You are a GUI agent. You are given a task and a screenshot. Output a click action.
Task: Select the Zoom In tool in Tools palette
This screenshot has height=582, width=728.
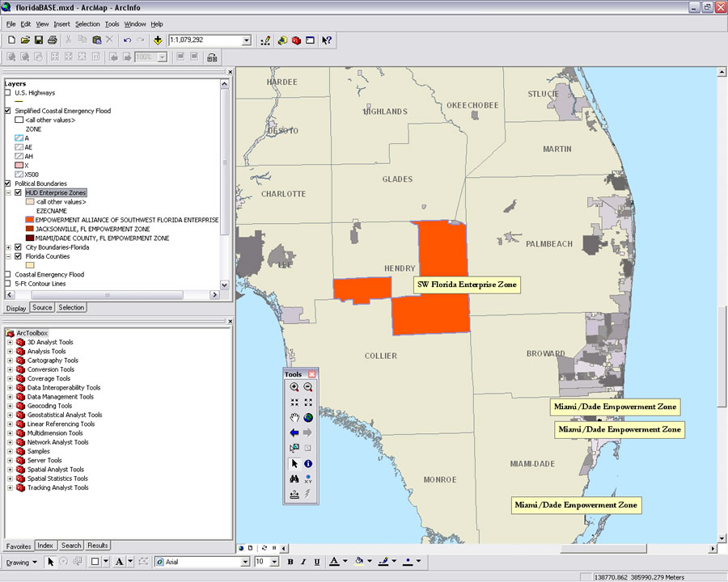294,387
